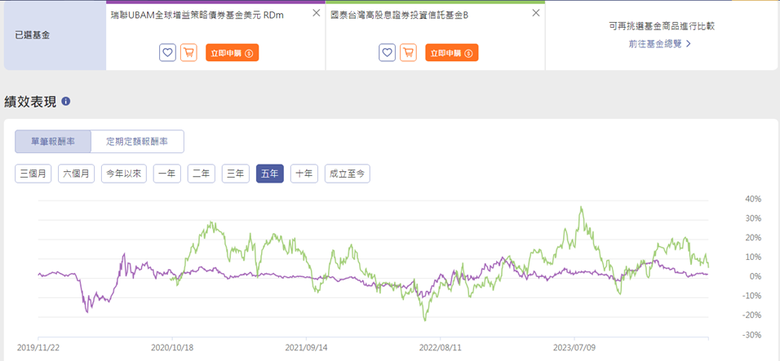Switch to 單筆報酬率 tab
This screenshot has width=780, height=361.
coord(53,141)
